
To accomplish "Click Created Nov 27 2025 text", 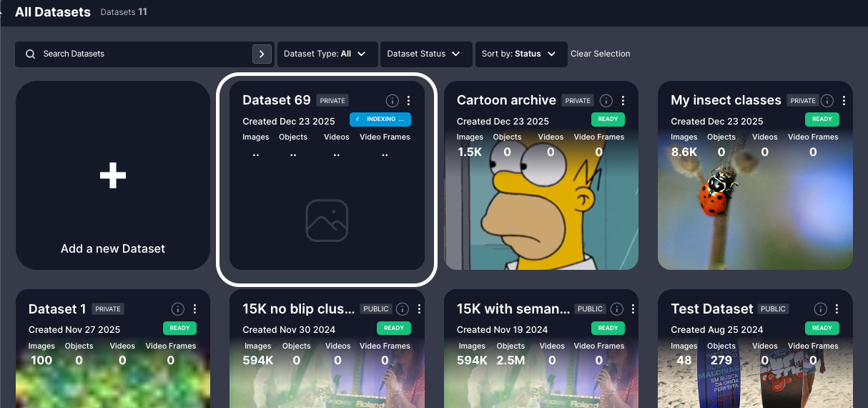I will [x=74, y=330].
